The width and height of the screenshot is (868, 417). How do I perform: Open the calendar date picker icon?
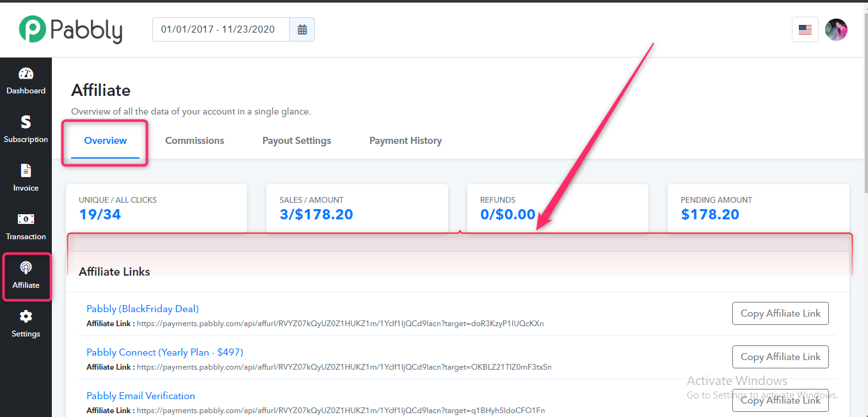302,29
